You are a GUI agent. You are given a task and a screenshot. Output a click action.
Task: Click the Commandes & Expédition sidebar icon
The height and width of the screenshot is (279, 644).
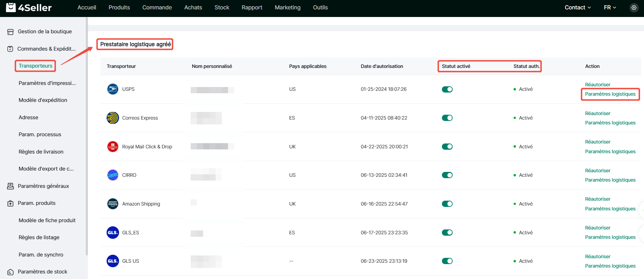(x=10, y=49)
